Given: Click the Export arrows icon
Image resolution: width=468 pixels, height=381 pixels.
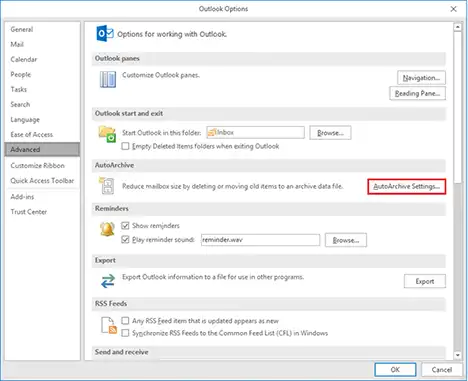Looking at the screenshot, I should pyautogui.click(x=108, y=281).
